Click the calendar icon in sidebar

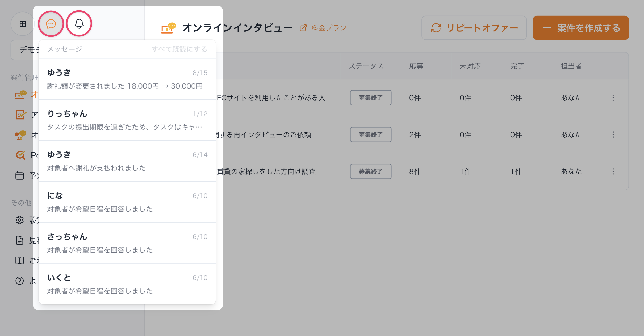[x=20, y=176]
